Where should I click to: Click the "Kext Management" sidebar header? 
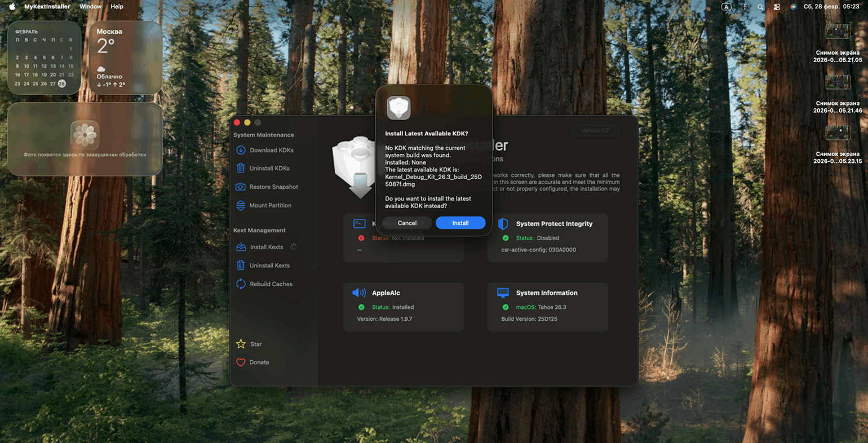coord(259,231)
